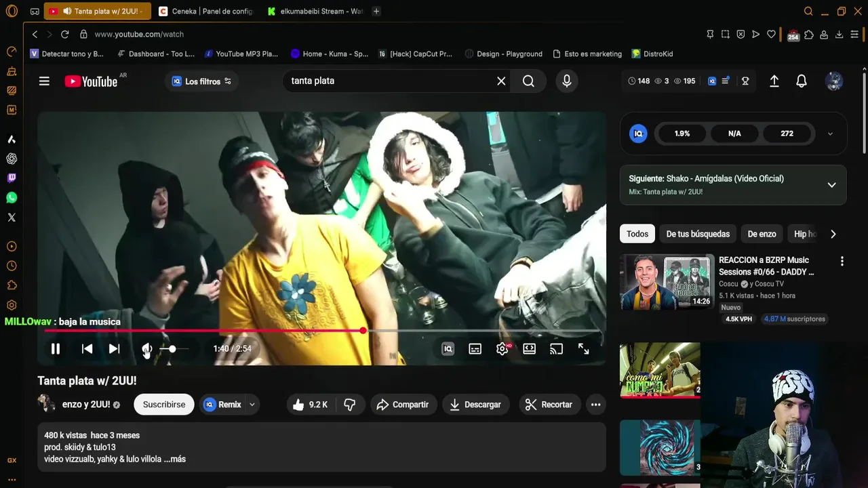Image resolution: width=868 pixels, height=488 pixels.
Task: Enter full screen mode in player
Action: click(583, 349)
